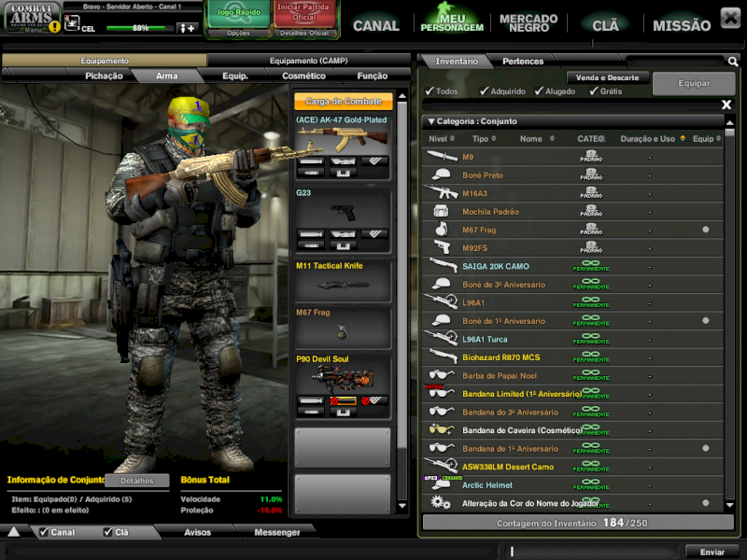The image size is (747, 560).
Task: Sort by the Nível column arrow
Action: click(x=452, y=138)
